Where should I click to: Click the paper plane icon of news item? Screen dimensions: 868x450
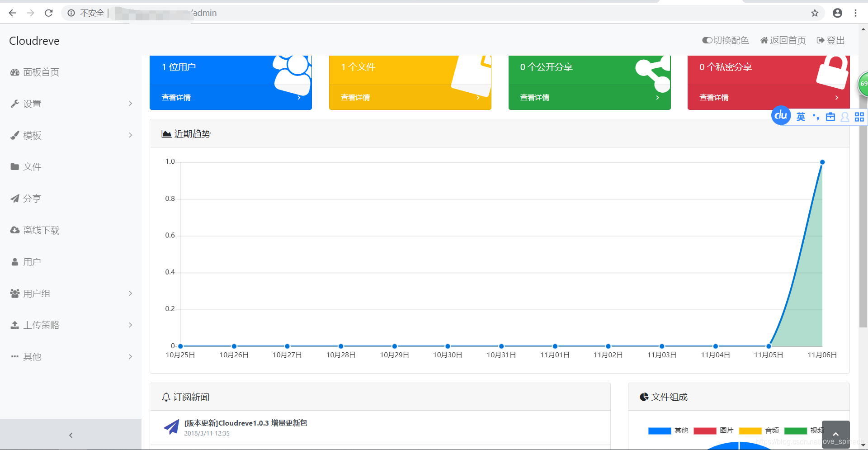(x=171, y=426)
